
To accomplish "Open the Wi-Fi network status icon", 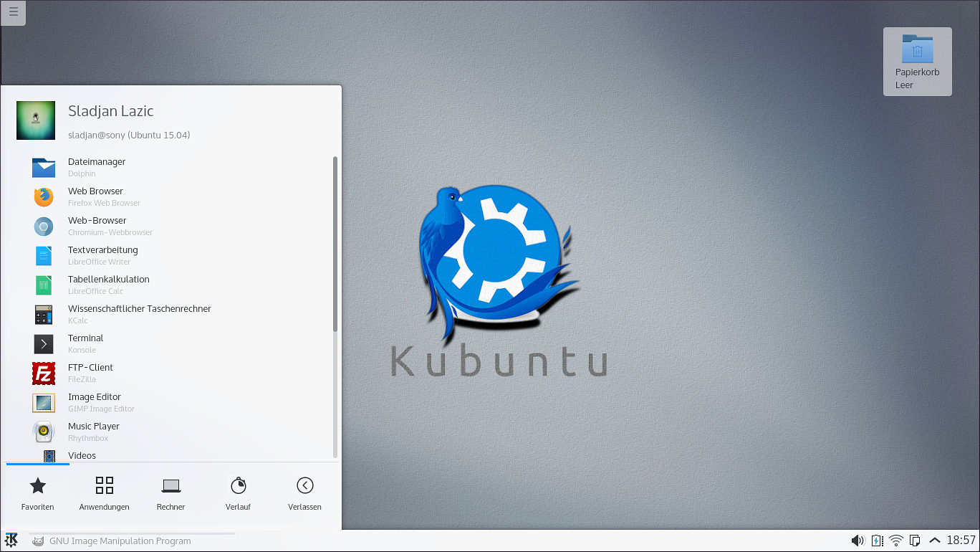I will (x=896, y=541).
